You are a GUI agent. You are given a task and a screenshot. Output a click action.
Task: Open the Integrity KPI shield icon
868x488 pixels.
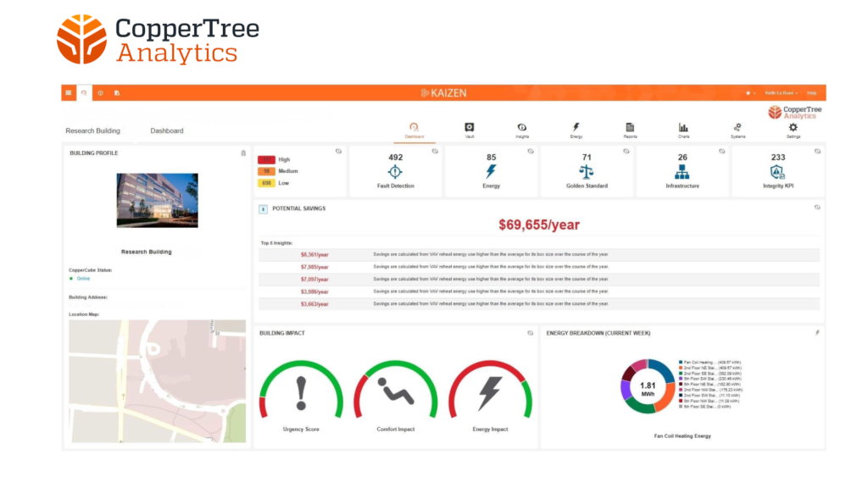[778, 172]
